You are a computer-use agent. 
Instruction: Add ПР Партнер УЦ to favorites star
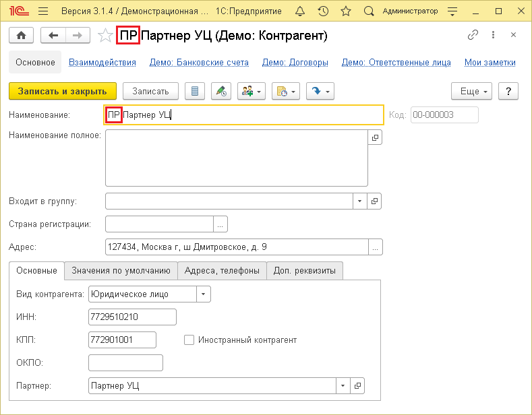[105, 35]
